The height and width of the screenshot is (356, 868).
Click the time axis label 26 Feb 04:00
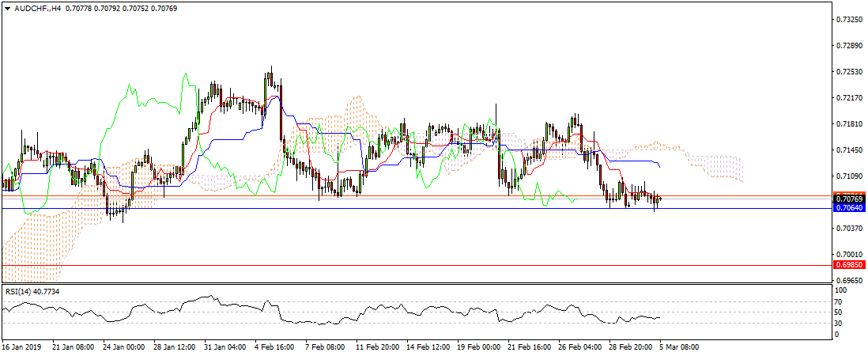pos(579,347)
